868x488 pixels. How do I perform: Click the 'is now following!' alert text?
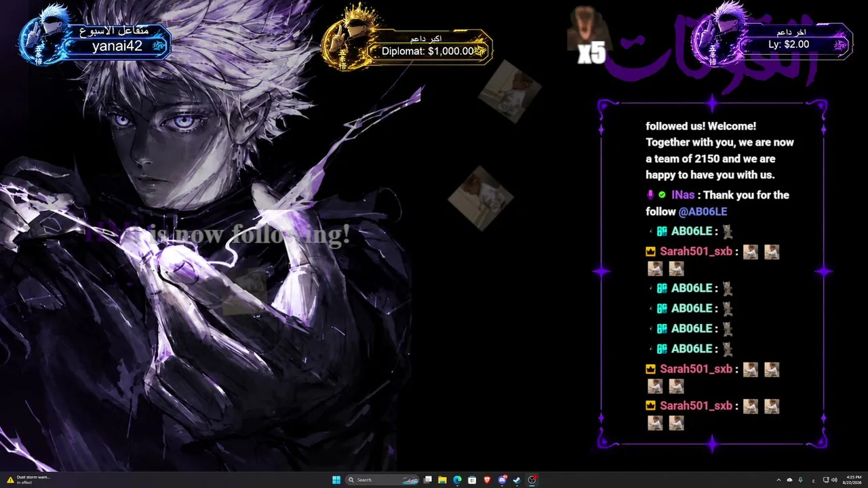click(250, 235)
